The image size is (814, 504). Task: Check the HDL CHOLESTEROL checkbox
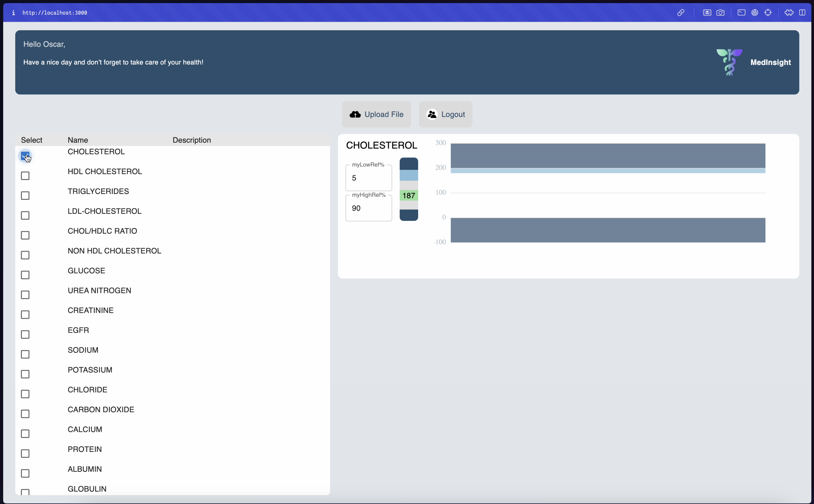(25, 176)
